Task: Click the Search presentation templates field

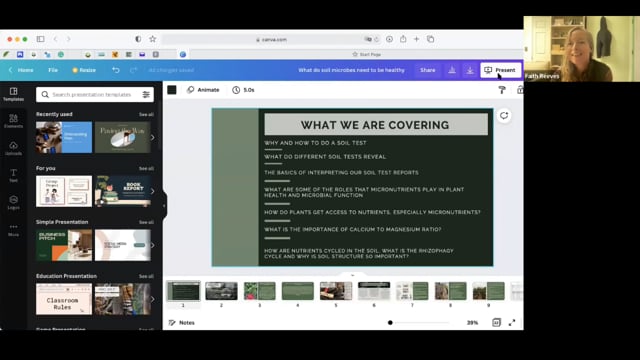Action: coord(95,95)
